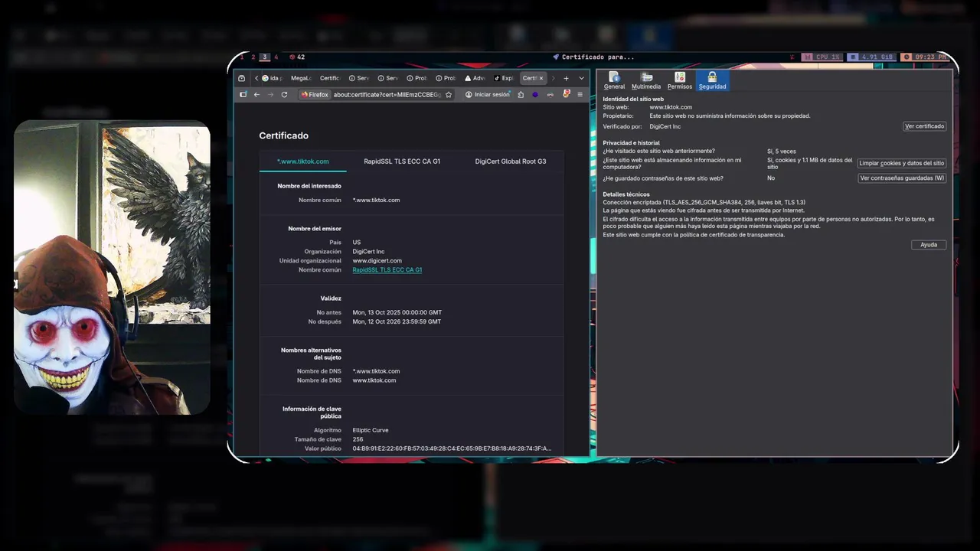Go back with the back arrow
The image size is (980, 551).
click(x=256, y=95)
